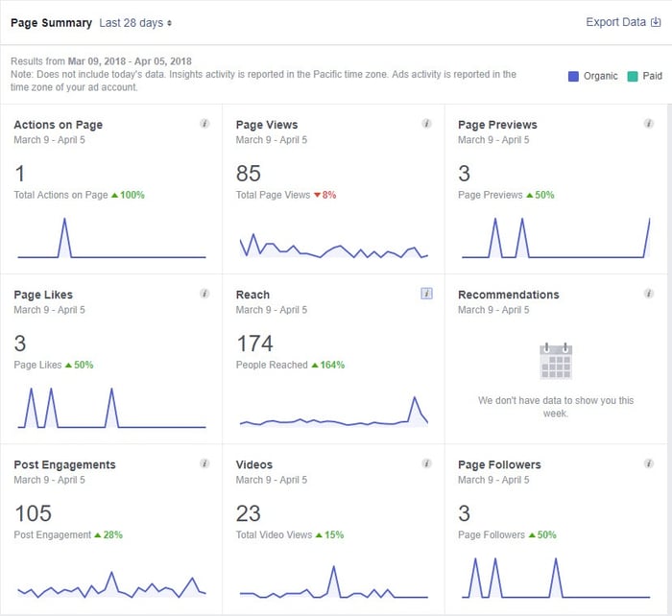Click the Page Previews sparkline chart
This screenshot has width=672, height=616.
point(556,238)
